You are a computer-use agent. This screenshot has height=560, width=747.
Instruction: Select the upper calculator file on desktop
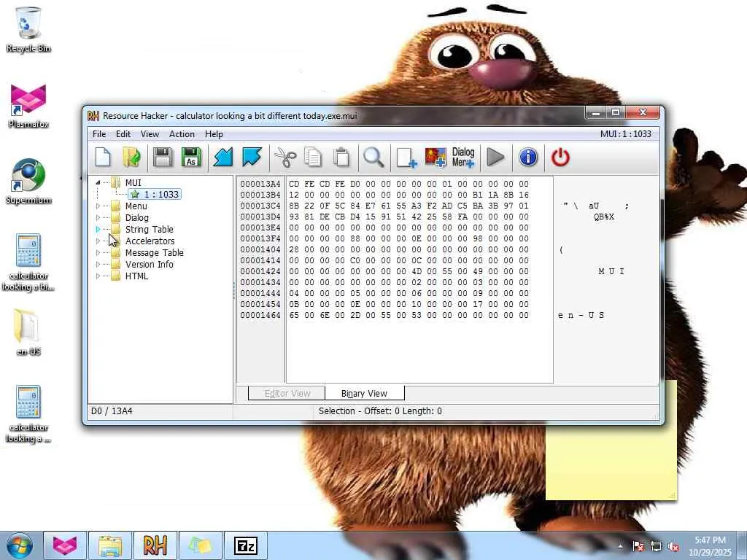pyautogui.click(x=28, y=262)
